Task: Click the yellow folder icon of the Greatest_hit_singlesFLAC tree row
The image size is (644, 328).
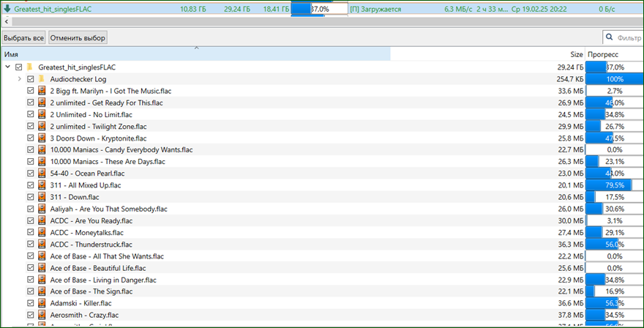Action: (29, 67)
